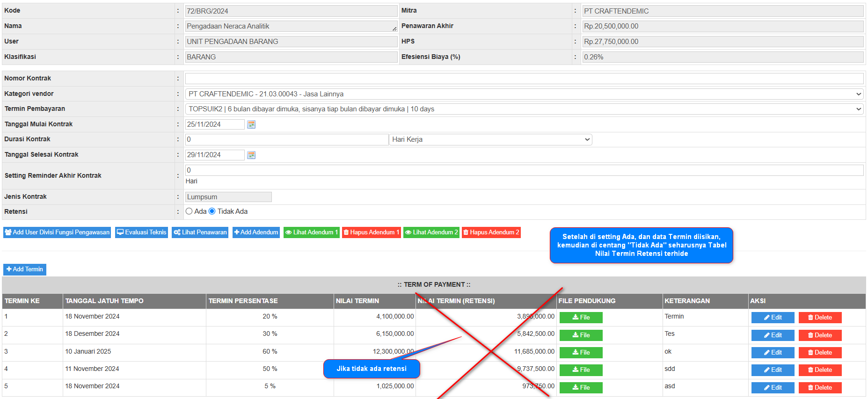The width and height of the screenshot is (868, 399).
Task: Open the Hari Kerja duration unit dropdown
Action: click(490, 139)
